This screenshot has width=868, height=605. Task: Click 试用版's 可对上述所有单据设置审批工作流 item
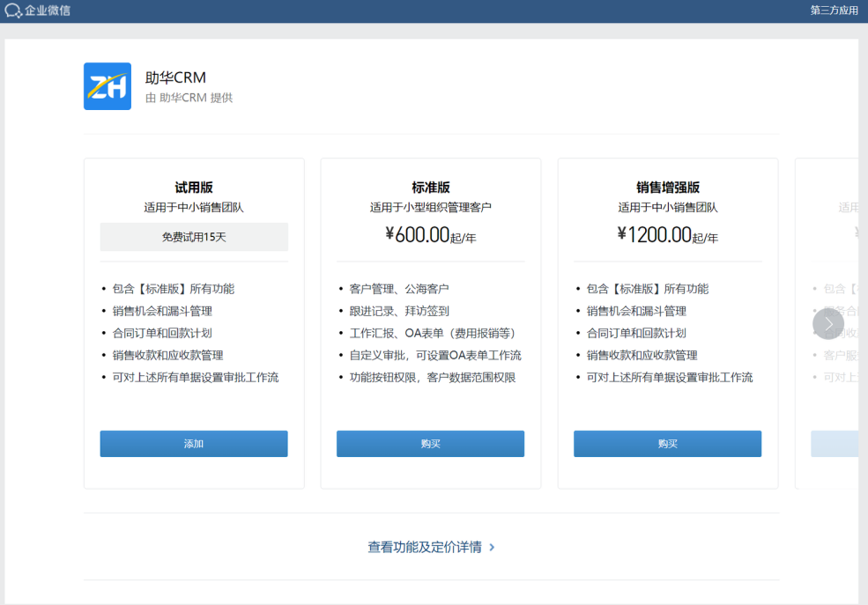pos(196,377)
